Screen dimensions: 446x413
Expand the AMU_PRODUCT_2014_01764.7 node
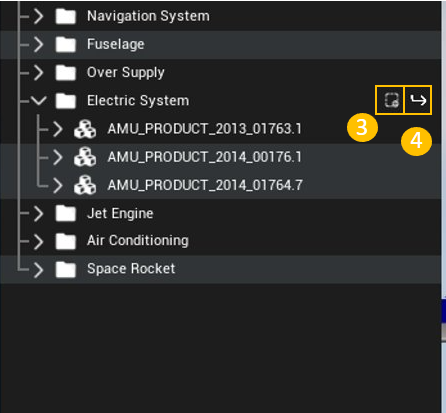(58, 185)
